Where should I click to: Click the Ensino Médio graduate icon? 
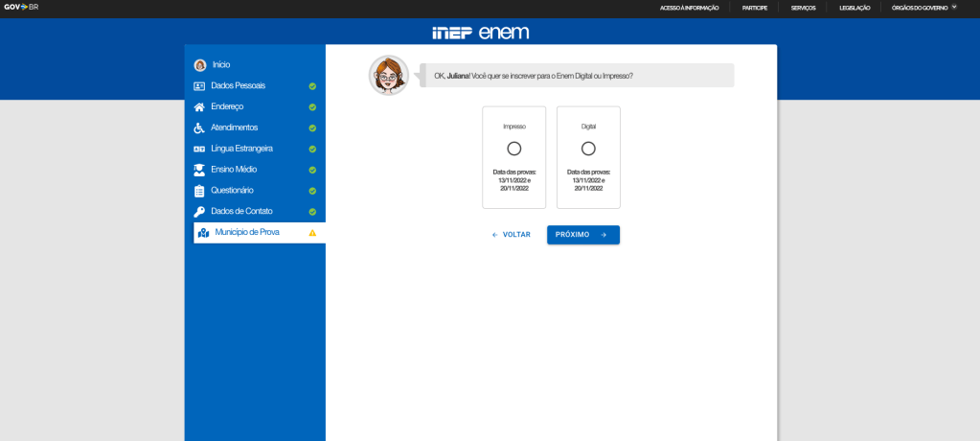click(x=199, y=170)
